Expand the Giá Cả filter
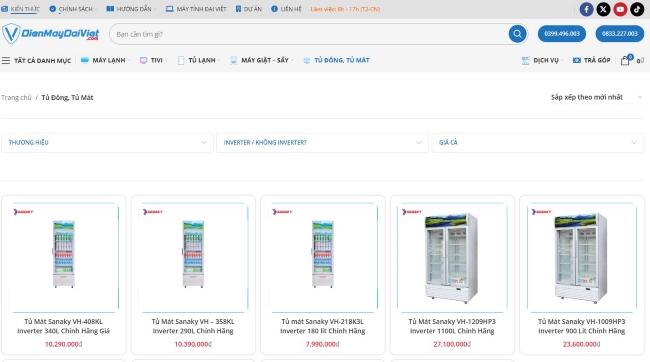 [538, 143]
